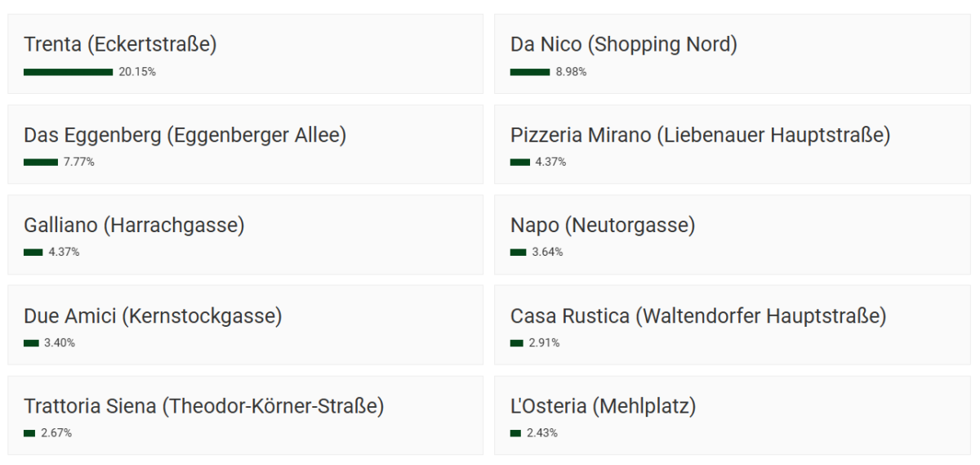
Task: Select the Trenta (Eckertstraße) poll option
Action: (245, 54)
